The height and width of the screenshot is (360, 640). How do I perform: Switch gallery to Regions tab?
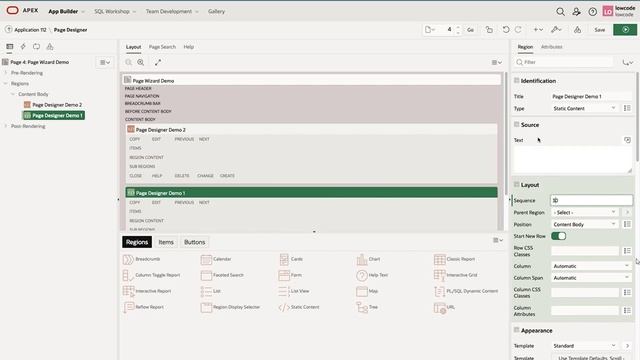point(137,242)
